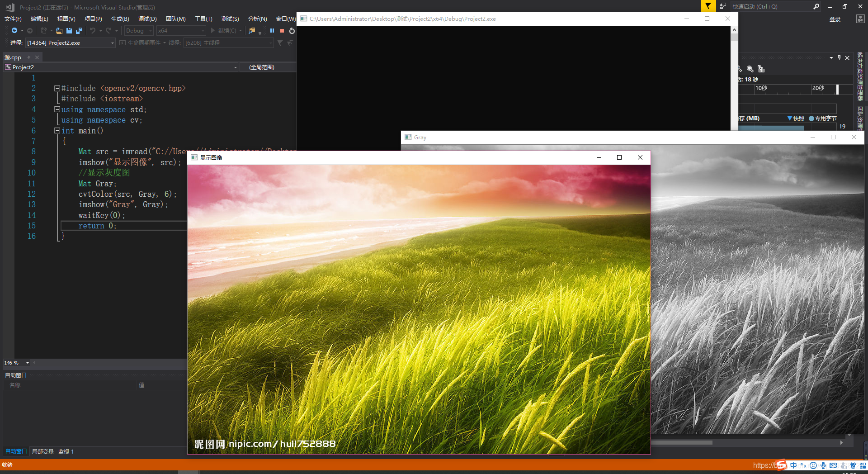Click the diagnostics chart help icon
This screenshot has width=868, height=474.
[761, 69]
